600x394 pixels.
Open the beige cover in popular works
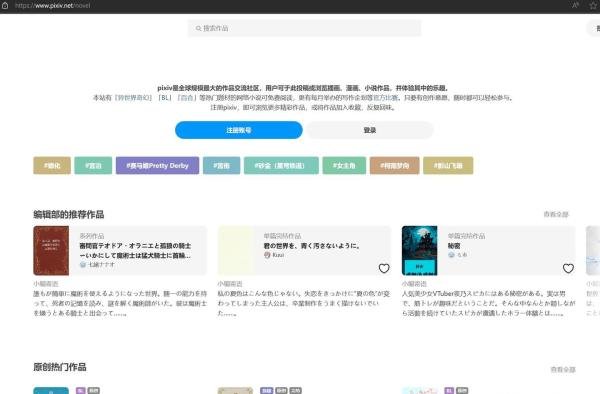[235, 391]
